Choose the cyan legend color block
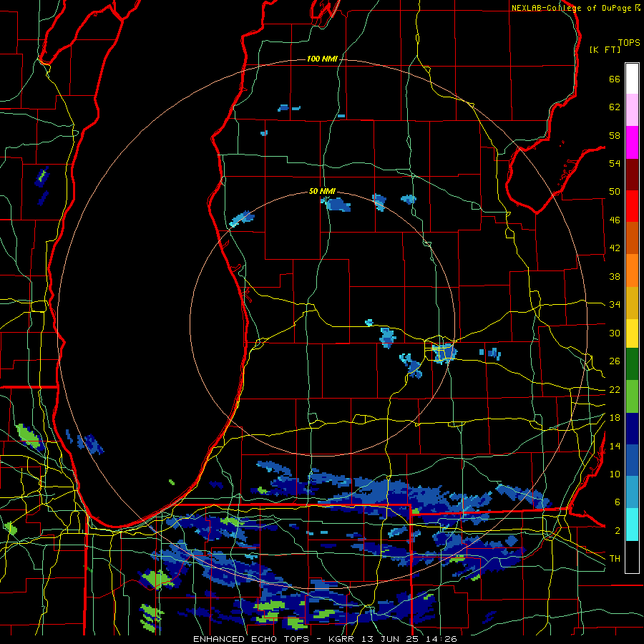The height and width of the screenshot is (644, 644). (x=632, y=525)
